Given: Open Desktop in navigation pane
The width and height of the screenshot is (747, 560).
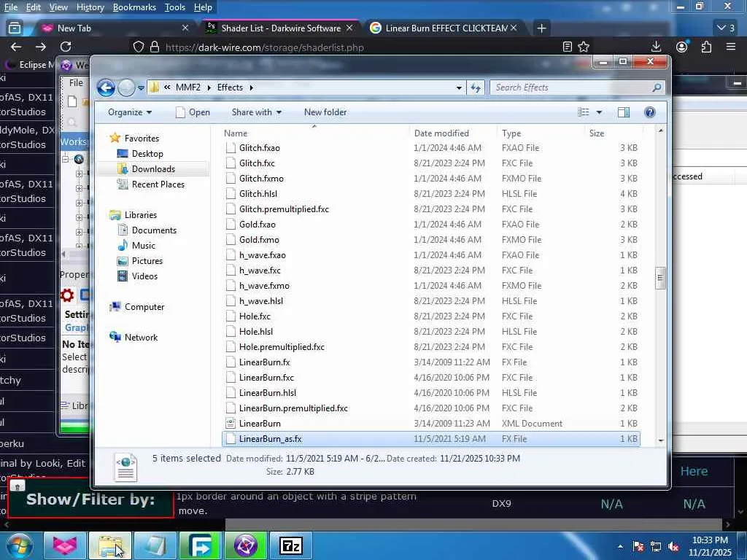Looking at the screenshot, I should 147,154.
